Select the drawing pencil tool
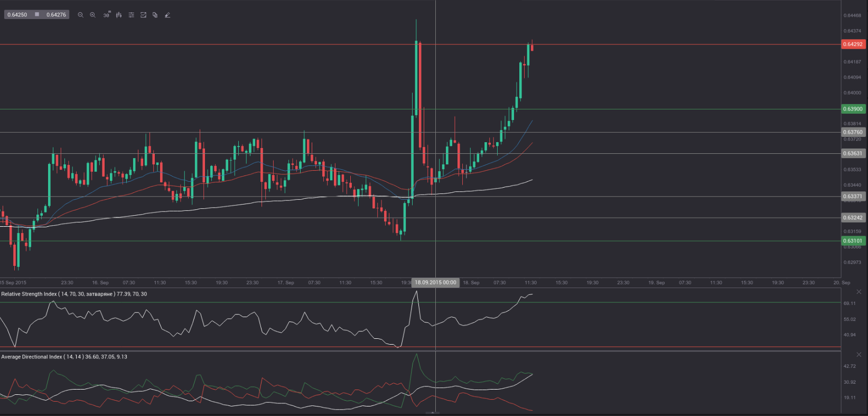 point(167,15)
